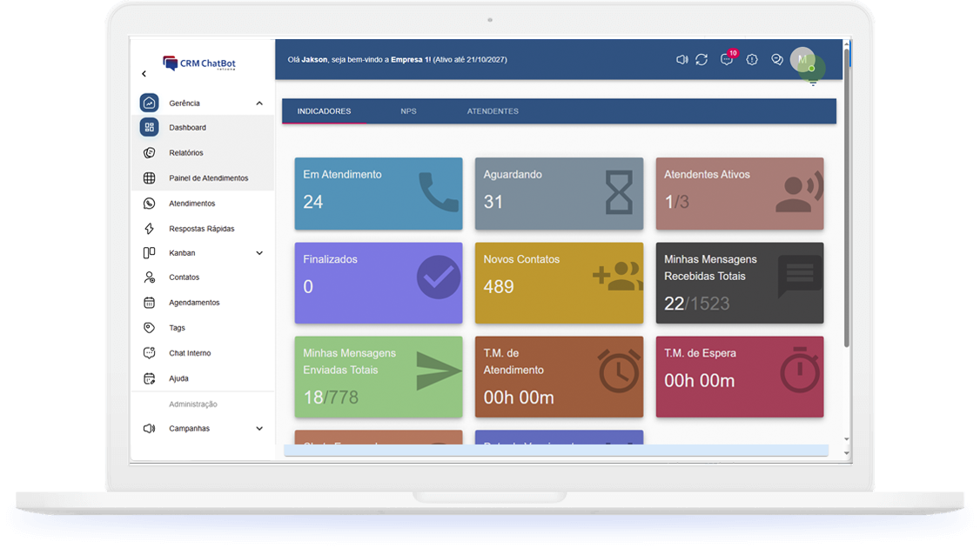This screenshot has height=548, width=980.
Task: Click the info circle icon in header
Action: click(752, 59)
